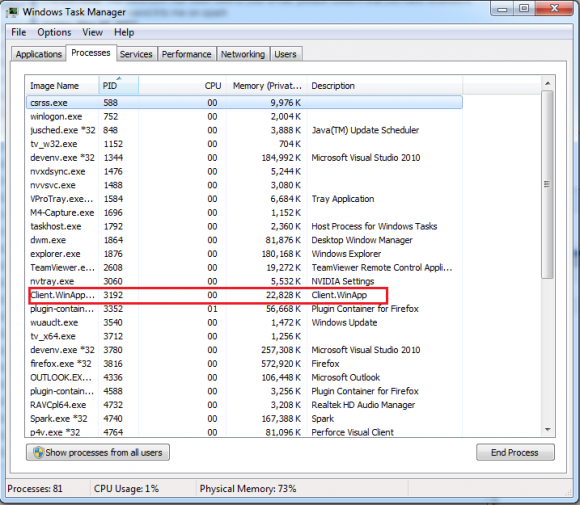Click the Task Manager title bar icon

tap(12, 12)
